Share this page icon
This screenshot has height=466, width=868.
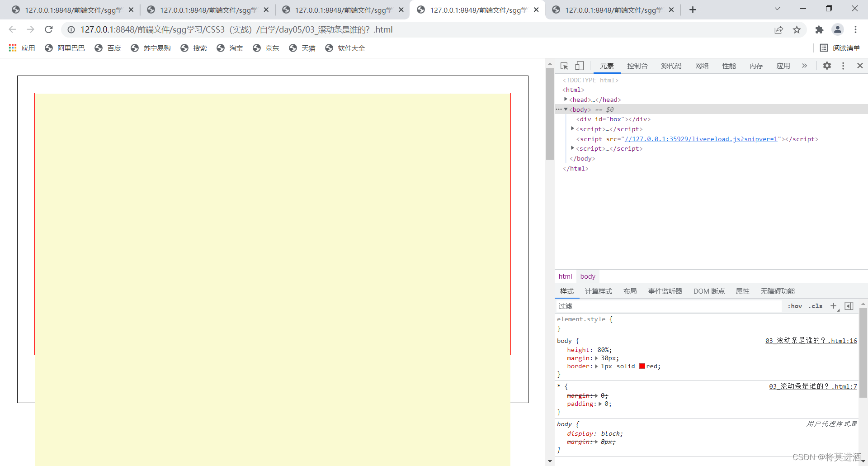[778, 30]
